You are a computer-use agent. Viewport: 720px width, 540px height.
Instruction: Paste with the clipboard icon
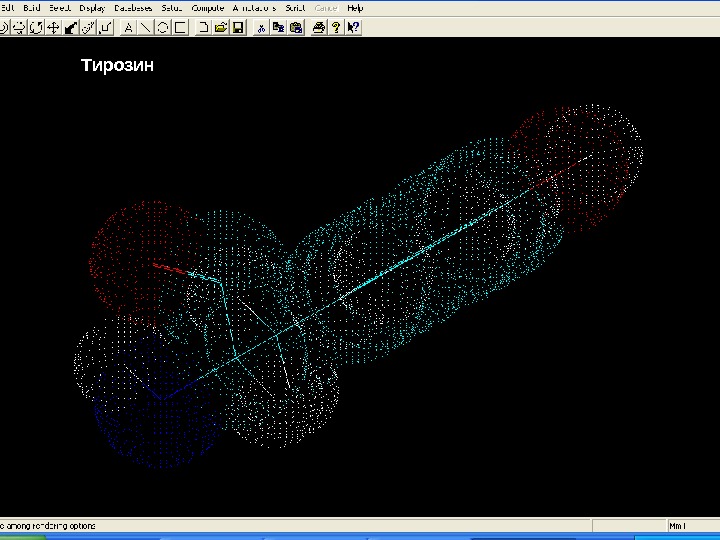(x=296, y=28)
